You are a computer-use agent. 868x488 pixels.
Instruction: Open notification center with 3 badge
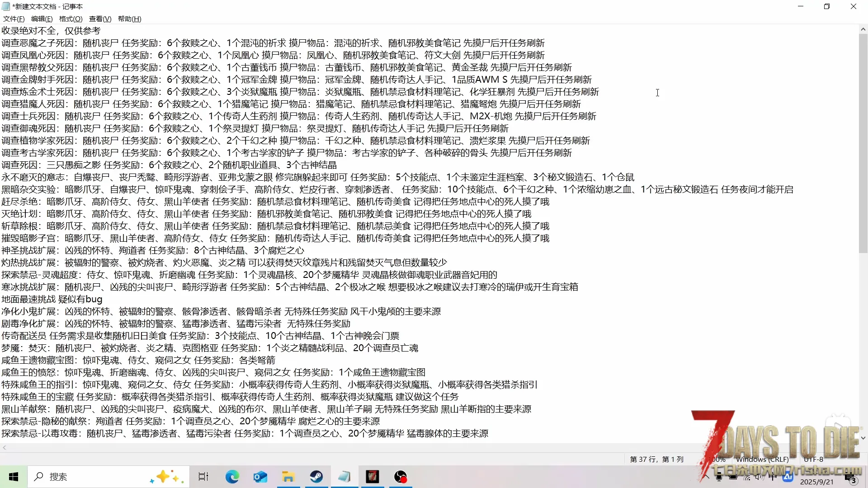pos(850,479)
